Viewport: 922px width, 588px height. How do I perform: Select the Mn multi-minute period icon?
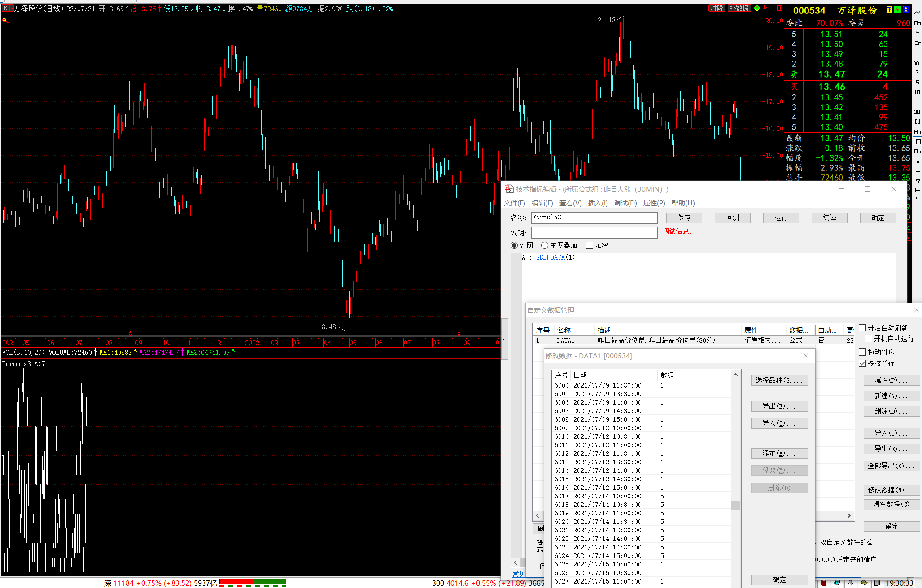pyautogui.click(x=918, y=62)
